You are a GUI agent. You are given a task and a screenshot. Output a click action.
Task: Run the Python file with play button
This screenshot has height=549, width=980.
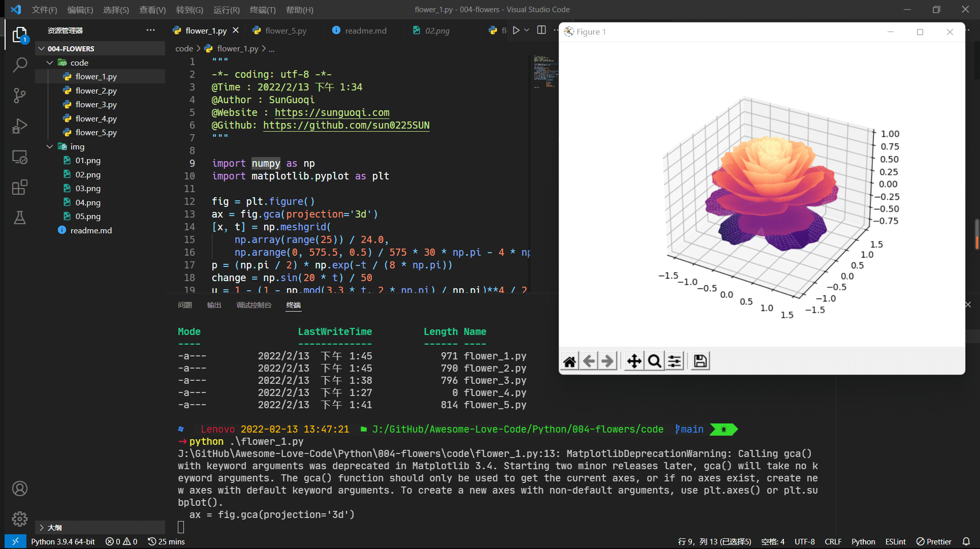[x=516, y=30]
